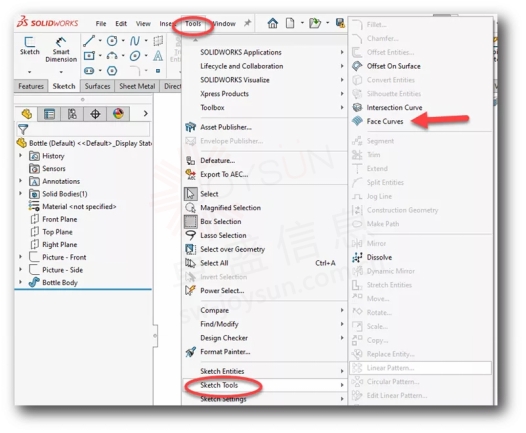526x433 pixels.
Task: Select the Spline sketch tool
Action: coord(135,41)
